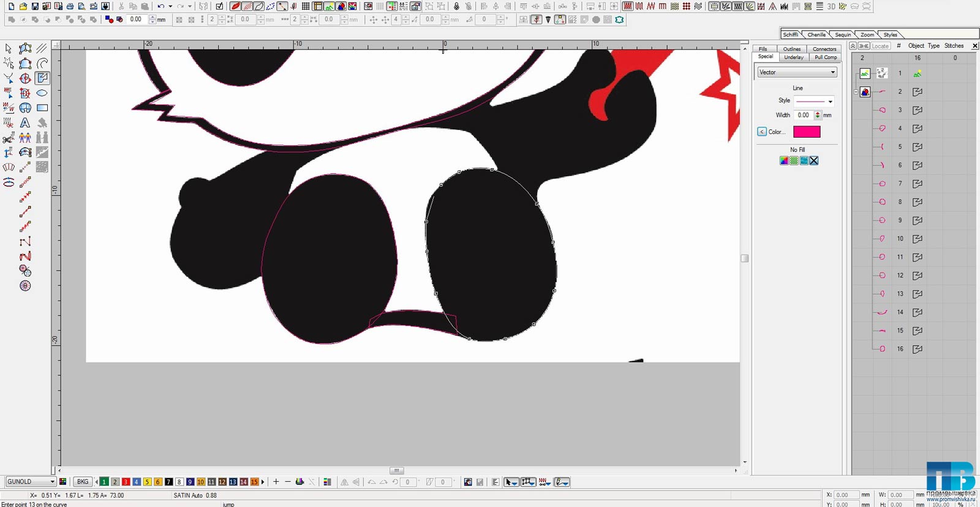Select the Ellipse shape tool
Image resolution: width=980 pixels, height=507 pixels.
(42, 93)
